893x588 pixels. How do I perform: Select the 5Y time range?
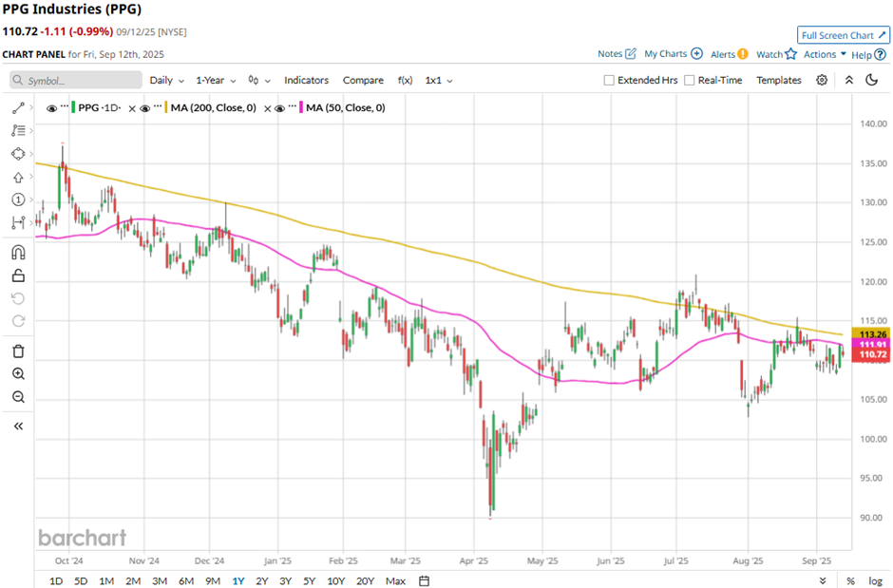pos(310,580)
